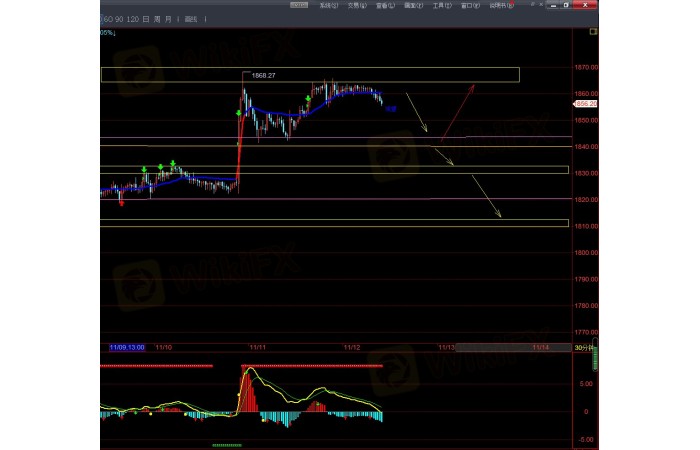The width and height of the screenshot is (700, 450).
Task: Switch chart to 120 minute period
Action: point(132,19)
